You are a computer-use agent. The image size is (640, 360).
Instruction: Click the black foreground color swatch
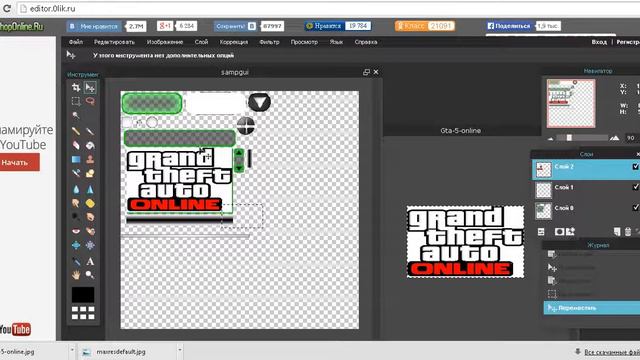click(x=83, y=294)
